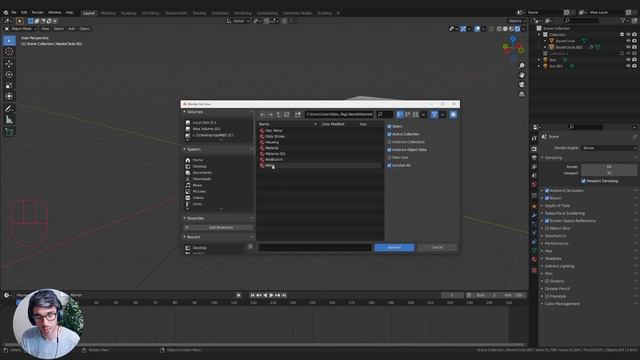
Task: Switch to the Sculpting workspace tab
Action: click(129, 13)
